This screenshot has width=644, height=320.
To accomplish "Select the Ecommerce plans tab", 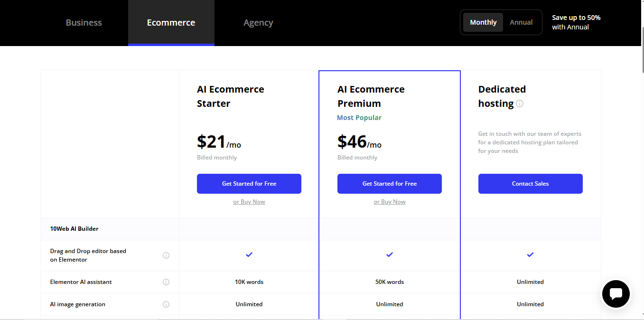I will coord(171,23).
